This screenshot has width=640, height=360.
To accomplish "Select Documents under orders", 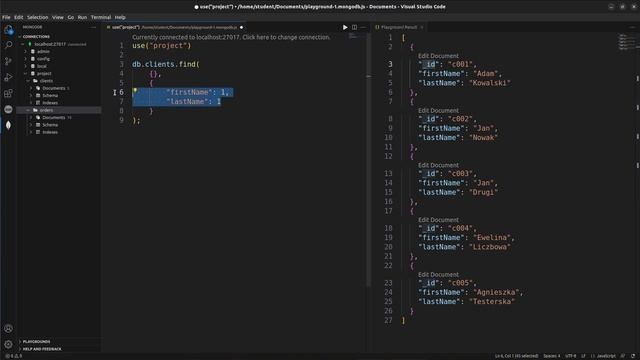I will [59, 118].
